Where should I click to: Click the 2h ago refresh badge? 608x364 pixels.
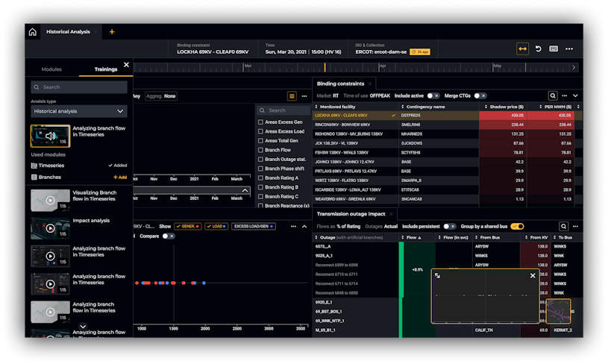click(420, 52)
